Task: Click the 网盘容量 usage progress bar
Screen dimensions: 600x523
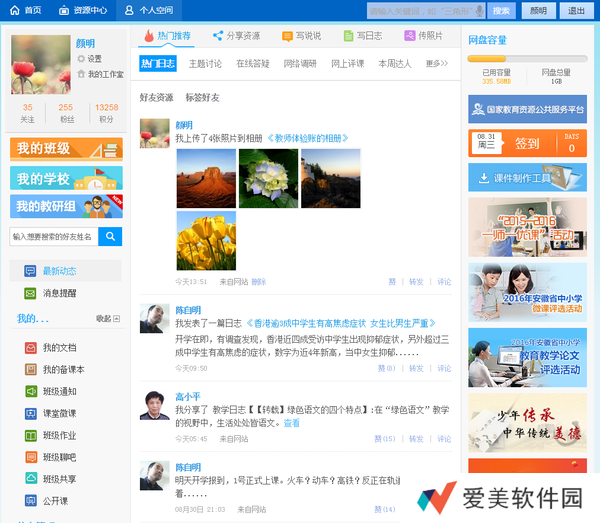Action: coord(527,59)
